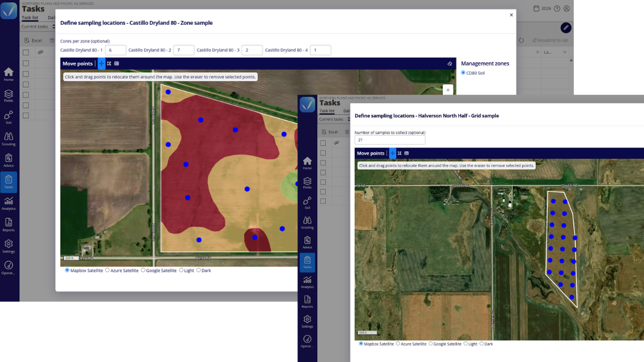Click the app logo in the Castillo window

[x=9, y=10]
